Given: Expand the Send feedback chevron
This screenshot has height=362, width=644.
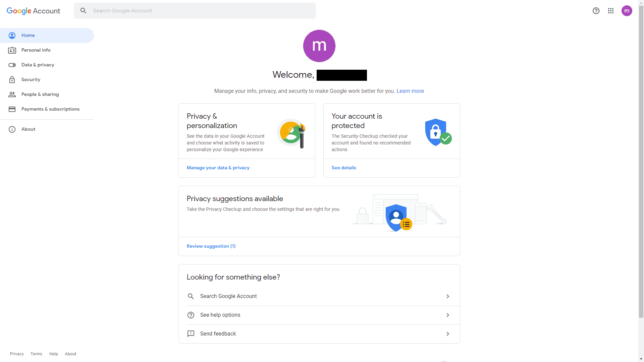Looking at the screenshot, I should [448, 334].
